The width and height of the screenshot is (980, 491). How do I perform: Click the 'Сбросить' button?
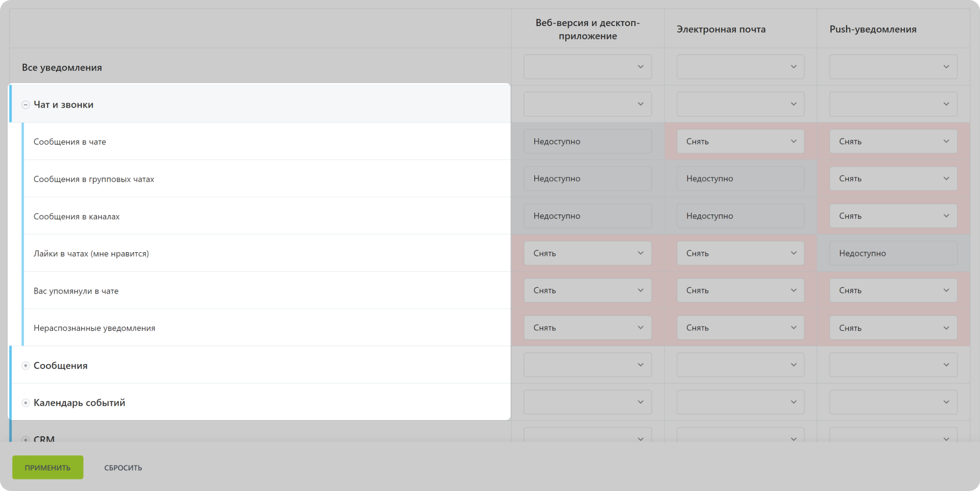[123, 468]
